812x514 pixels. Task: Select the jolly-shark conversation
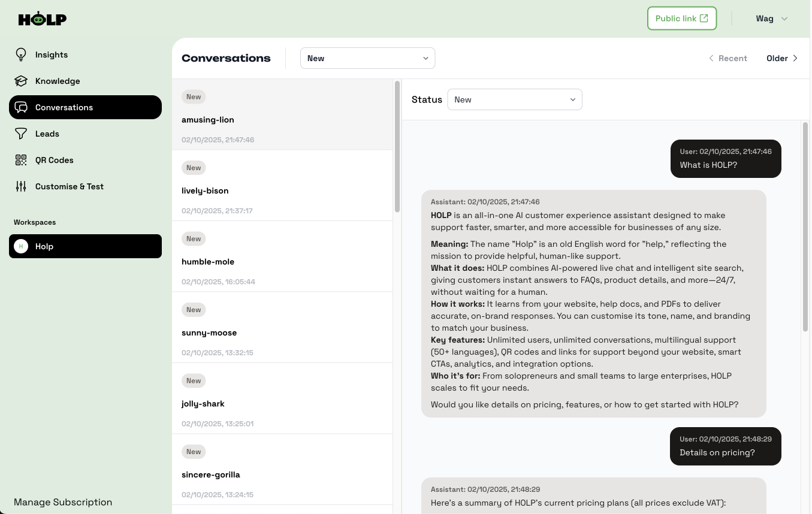(282, 398)
